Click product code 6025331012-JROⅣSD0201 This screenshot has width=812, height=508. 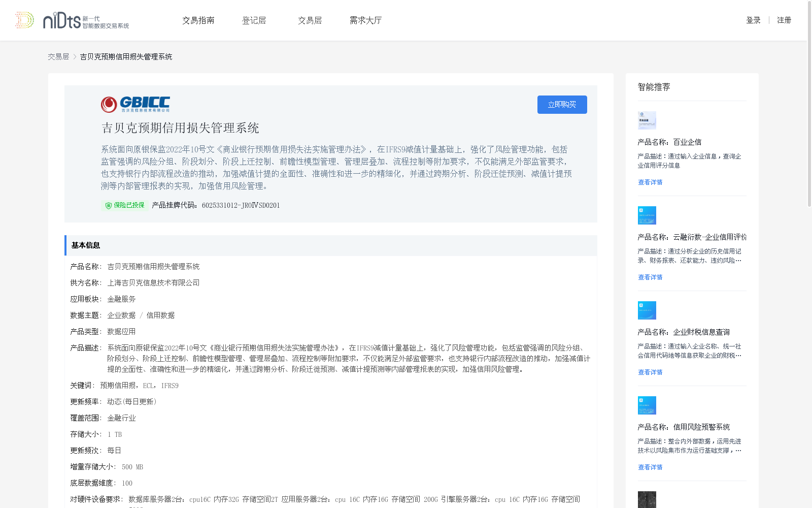coord(241,205)
